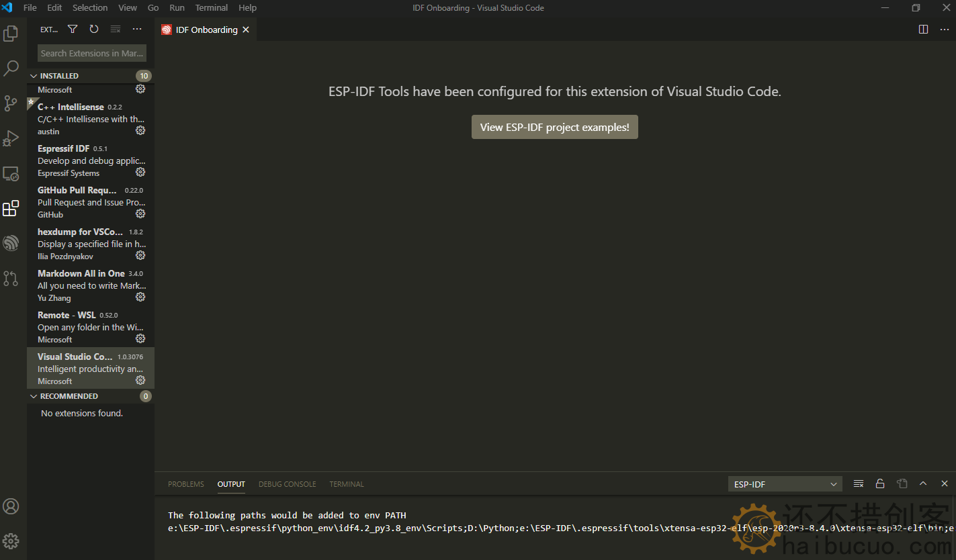
Task: Open the Selection menu
Action: click(90, 8)
